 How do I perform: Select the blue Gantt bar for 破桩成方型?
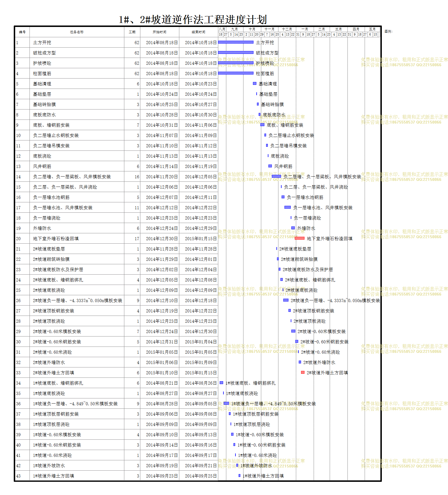[x=236, y=52]
